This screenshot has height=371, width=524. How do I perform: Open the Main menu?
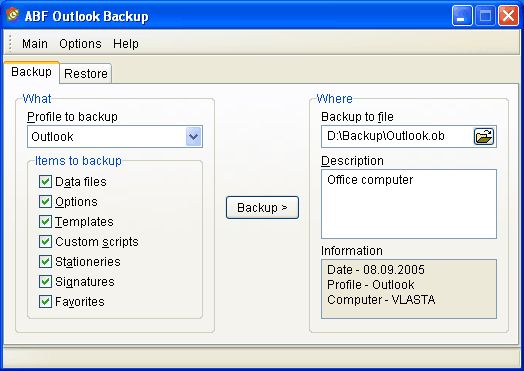[35, 43]
